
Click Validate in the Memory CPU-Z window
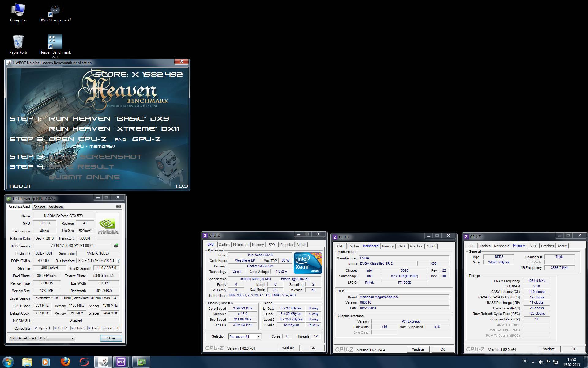click(549, 349)
